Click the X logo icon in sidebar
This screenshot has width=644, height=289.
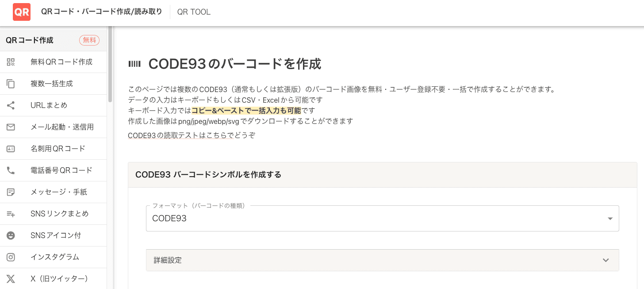coord(11,279)
